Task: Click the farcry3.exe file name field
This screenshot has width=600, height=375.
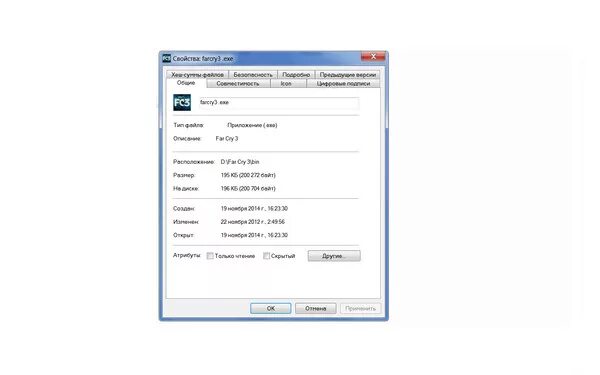Action: point(279,103)
